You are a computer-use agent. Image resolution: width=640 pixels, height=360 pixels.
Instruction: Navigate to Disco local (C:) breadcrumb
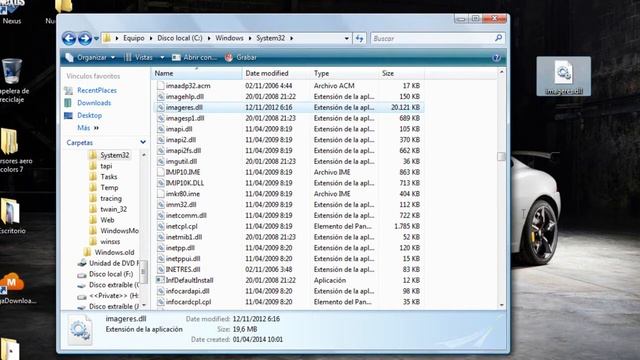[x=180, y=38]
